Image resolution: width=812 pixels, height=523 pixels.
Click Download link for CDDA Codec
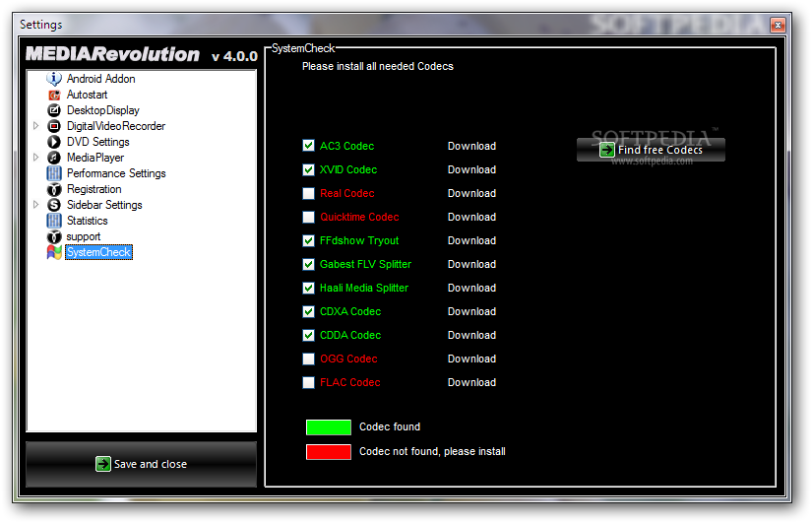click(x=471, y=335)
